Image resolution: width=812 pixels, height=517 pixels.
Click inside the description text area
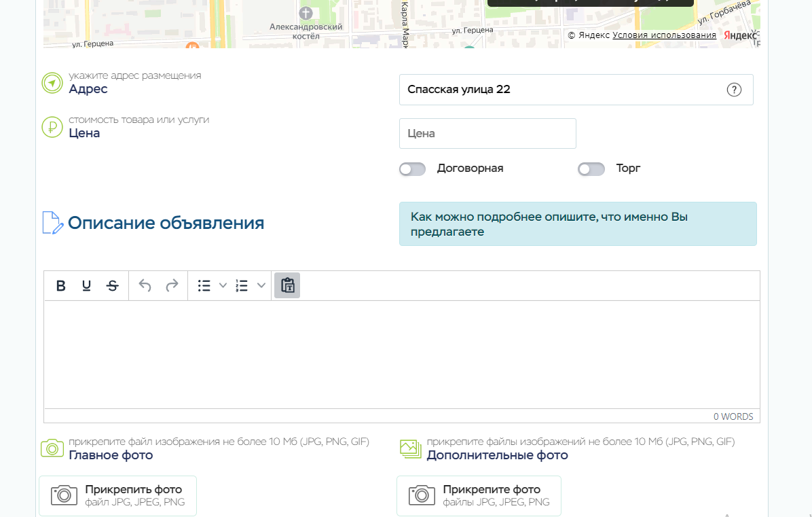tap(401, 354)
